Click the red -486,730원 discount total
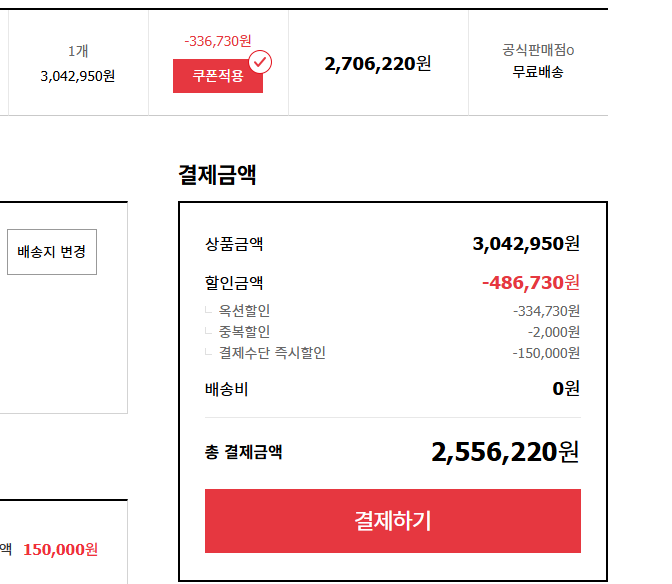 tap(530, 283)
